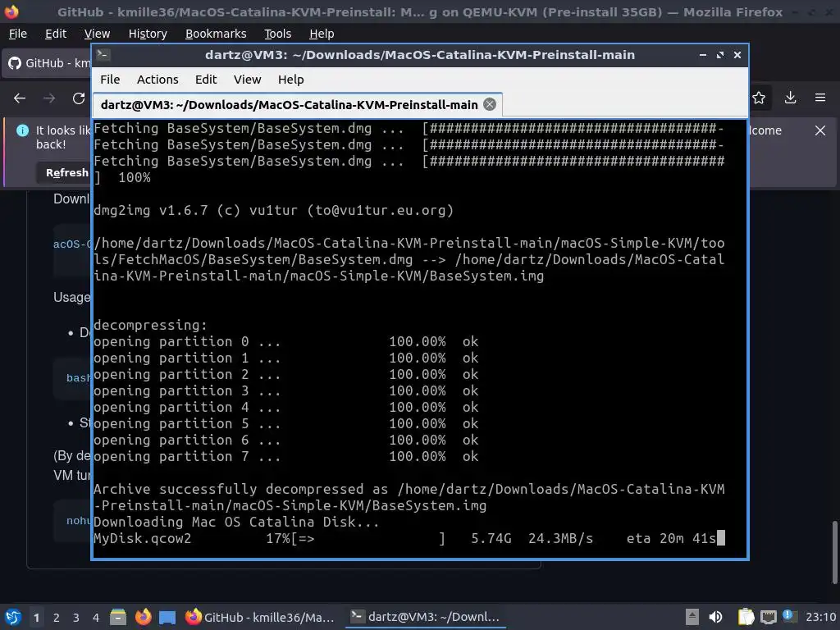The height and width of the screenshot is (630, 840).
Task: Select the GitHub tab in Firefox
Action: 48,63
